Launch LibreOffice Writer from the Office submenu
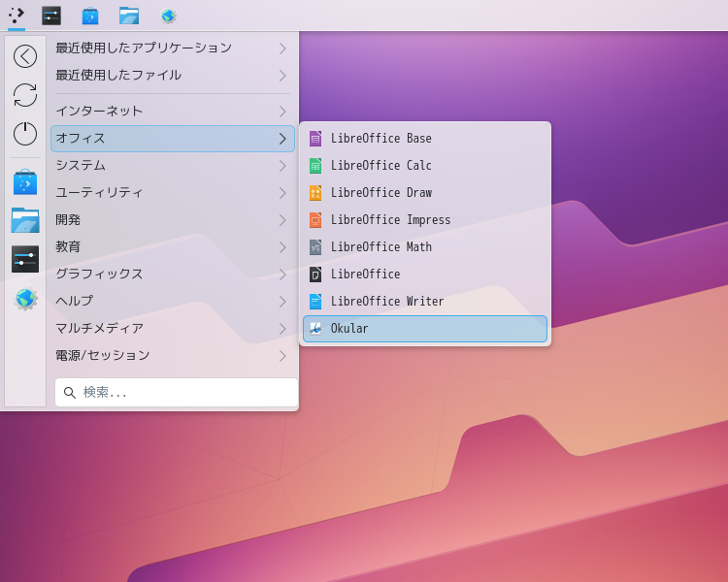This screenshot has height=582, width=728. 387,302
